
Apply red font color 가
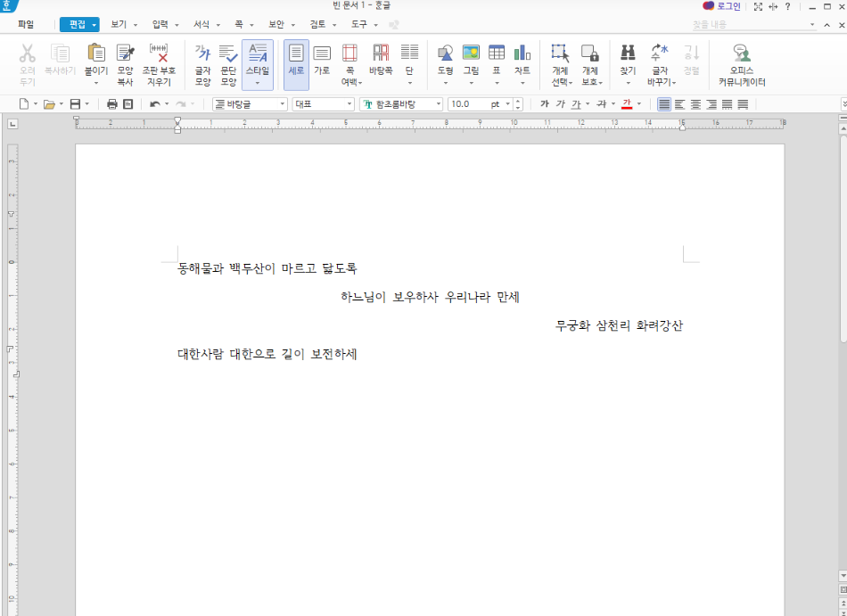point(627,104)
